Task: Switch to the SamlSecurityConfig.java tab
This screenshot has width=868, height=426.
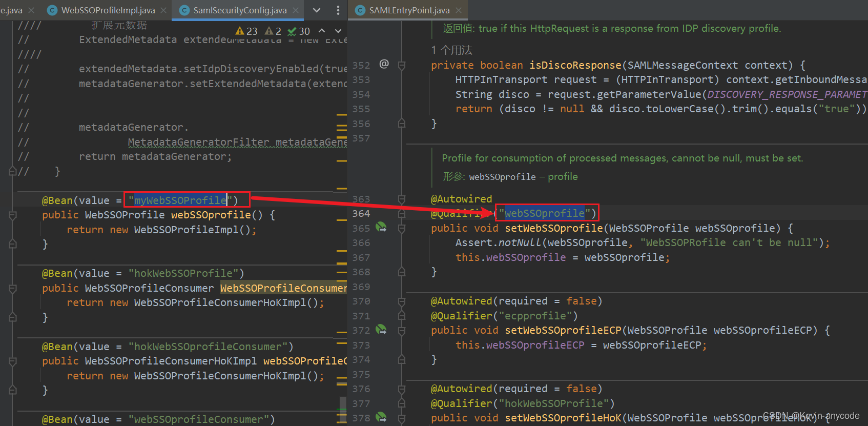Action: [240, 10]
